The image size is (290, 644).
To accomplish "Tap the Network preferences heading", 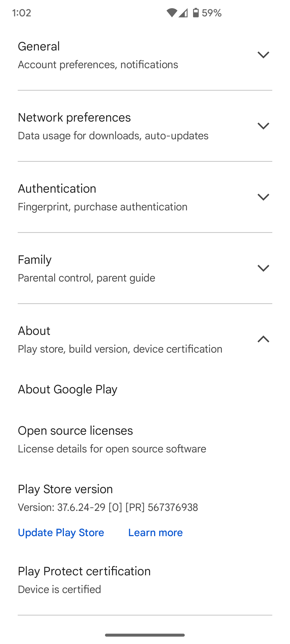I will coord(74,118).
